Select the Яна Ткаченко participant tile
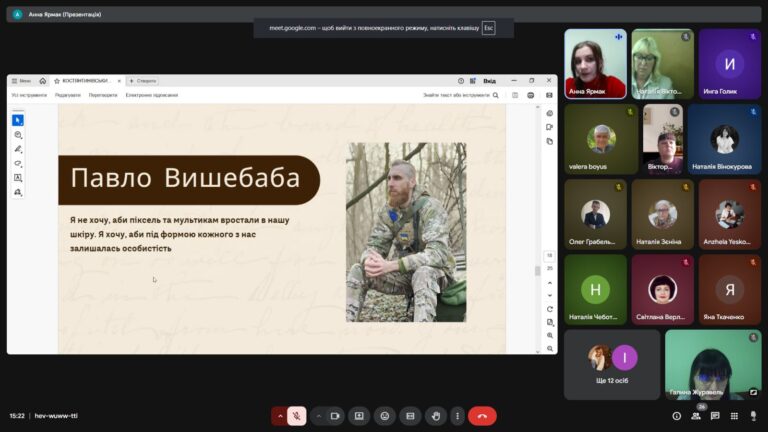 pos(730,289)
